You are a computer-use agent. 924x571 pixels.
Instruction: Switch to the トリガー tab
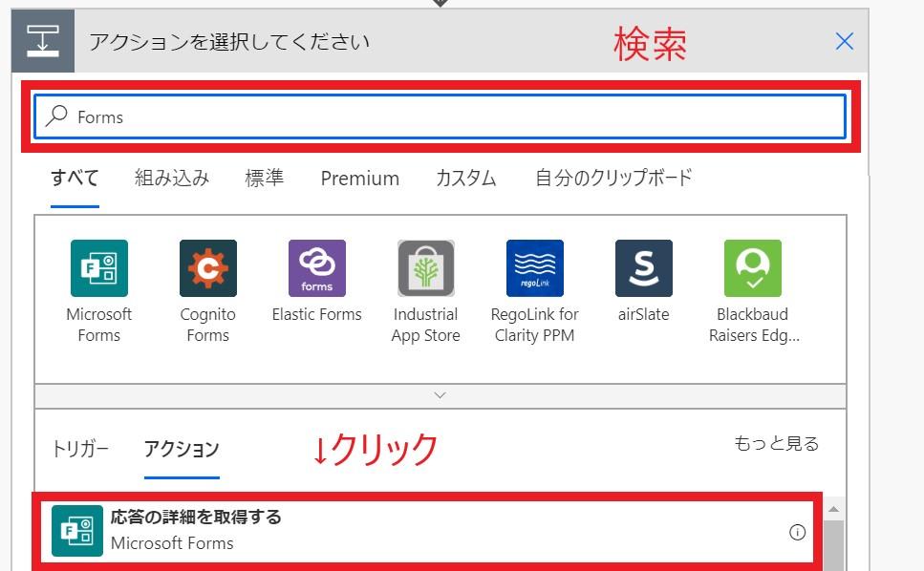[80, 449]
